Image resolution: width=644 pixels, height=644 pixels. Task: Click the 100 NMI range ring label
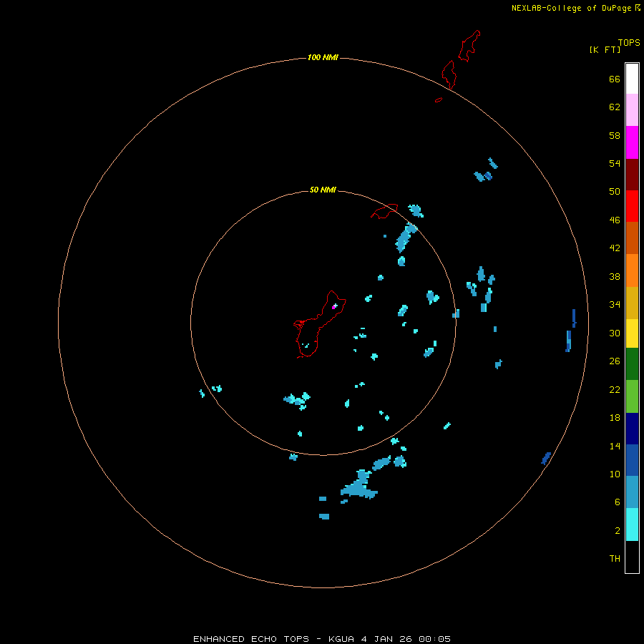tap(323, 57)
